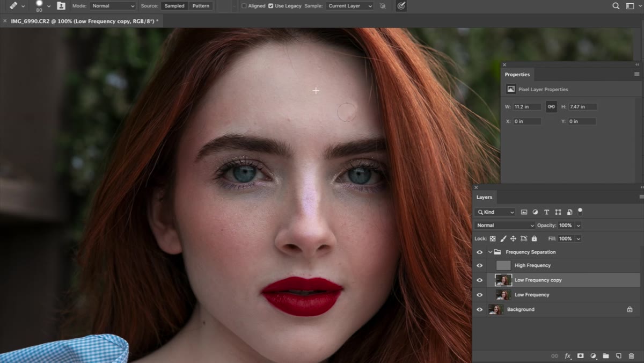Viewport: 644px width, 363px height.
Task: Toggle pressure controls size icon
Action: pyautogui.click(x=401, y=6)
